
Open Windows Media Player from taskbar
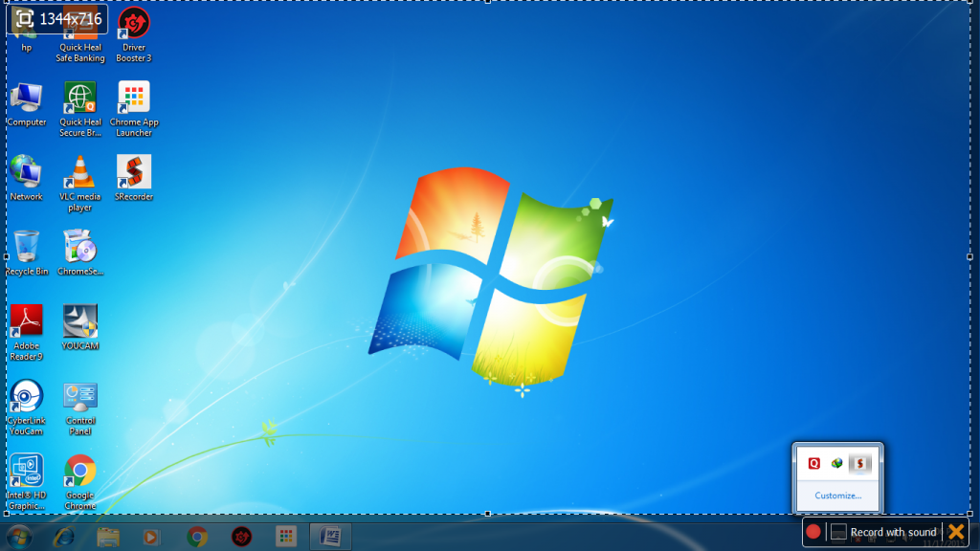(152, 536)
